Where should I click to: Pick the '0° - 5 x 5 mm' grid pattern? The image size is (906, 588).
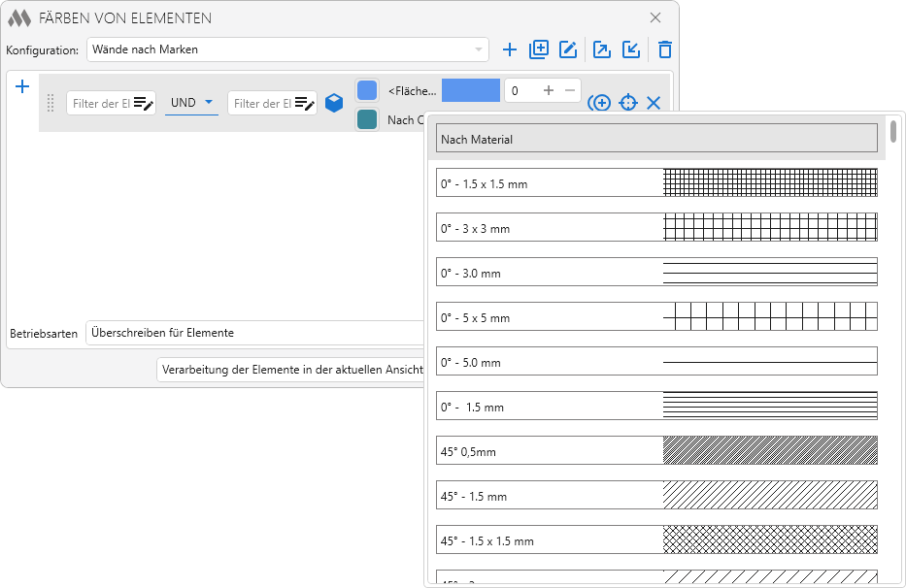tap(656, 317)
